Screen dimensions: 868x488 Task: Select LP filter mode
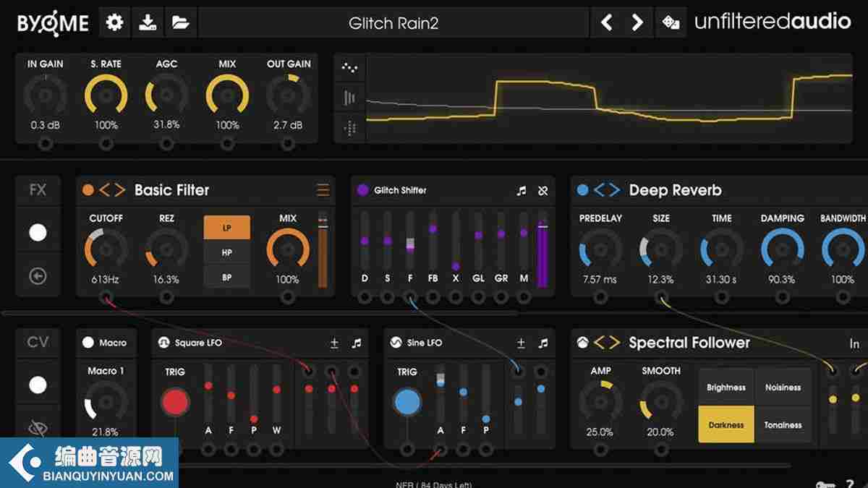coord(226,228)
